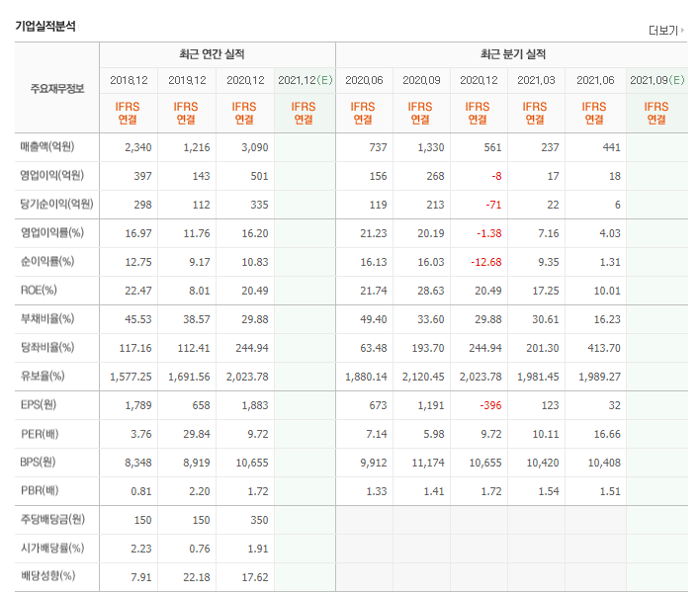Click the red -8 operating profit value

pos(496,176)
